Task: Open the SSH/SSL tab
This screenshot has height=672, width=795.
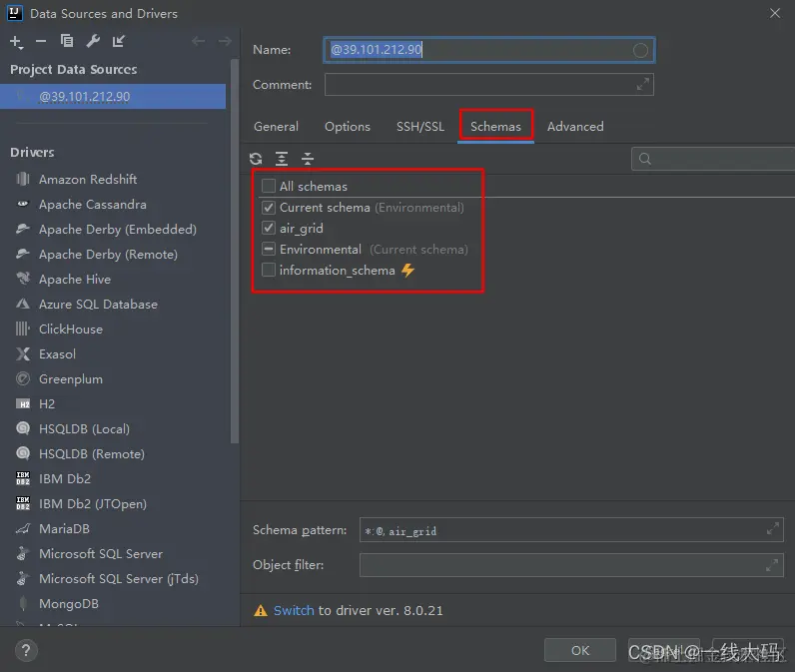Action: coord(420,126)
